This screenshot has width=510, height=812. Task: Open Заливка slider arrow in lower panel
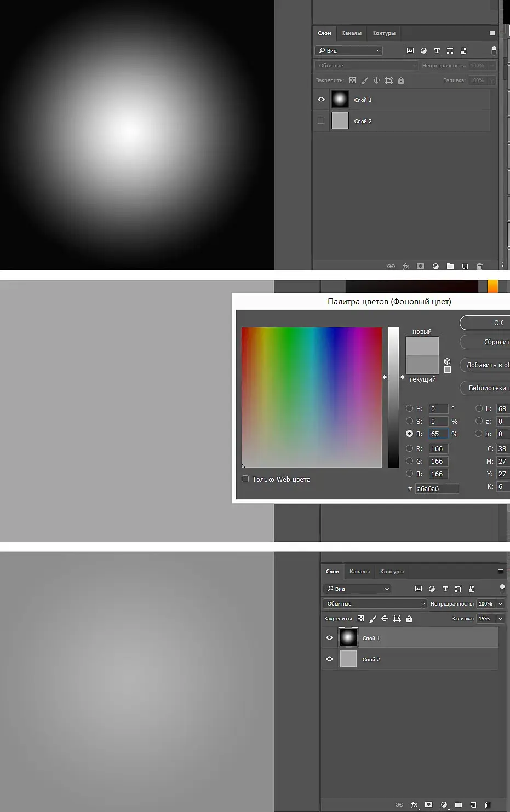pyautogui.click(x=500, y=618)
